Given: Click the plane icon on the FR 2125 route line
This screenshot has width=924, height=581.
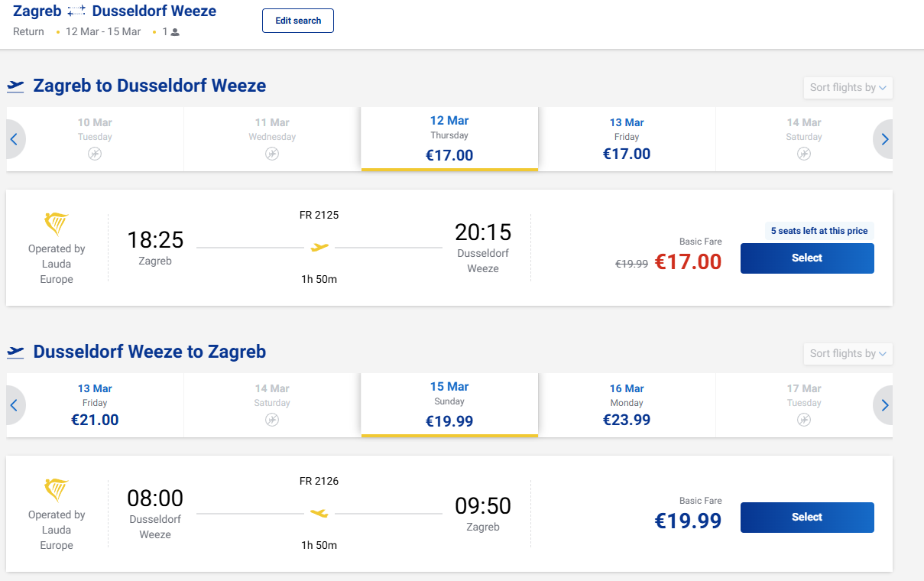Looking at the screenshot, I should (x=319, y=247).
